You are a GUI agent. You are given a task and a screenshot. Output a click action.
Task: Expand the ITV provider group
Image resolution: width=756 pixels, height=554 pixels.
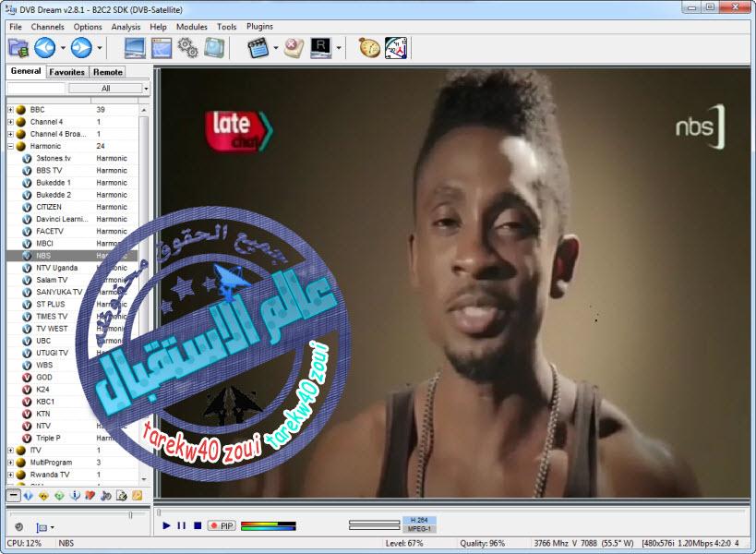(10, 451)
